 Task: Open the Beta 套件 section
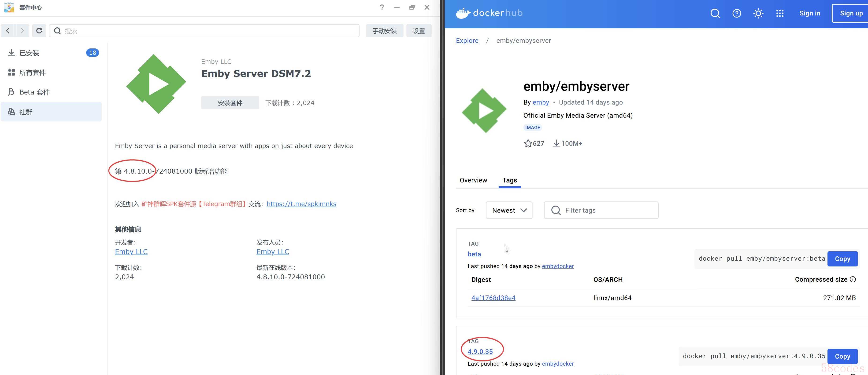51,92
